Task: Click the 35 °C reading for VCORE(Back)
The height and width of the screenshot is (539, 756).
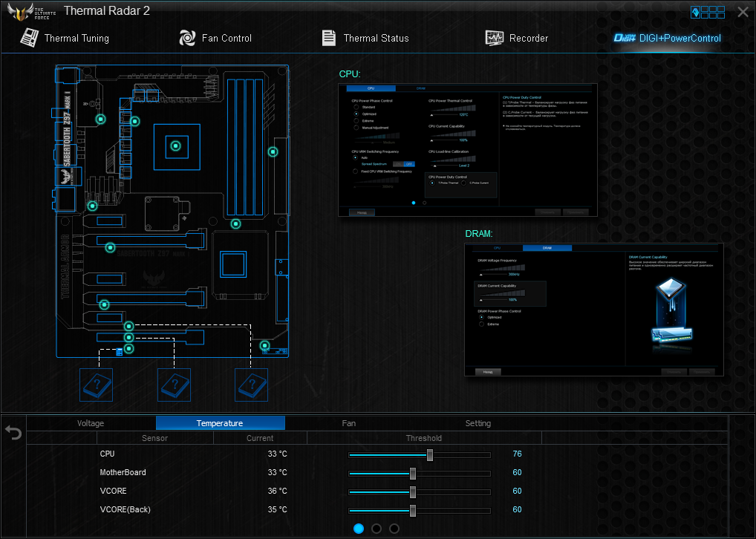Action: click(x=277, y=509)
